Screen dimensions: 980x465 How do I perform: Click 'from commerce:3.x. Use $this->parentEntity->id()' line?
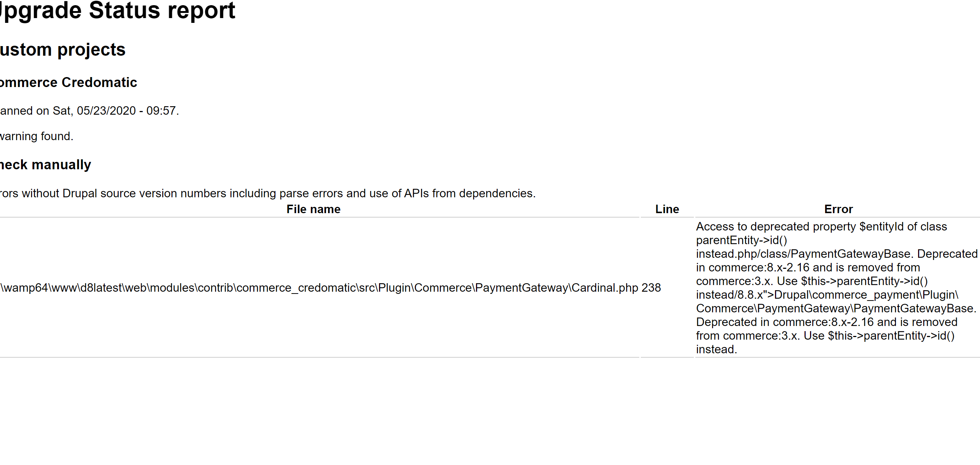click(x=825, y=336)
